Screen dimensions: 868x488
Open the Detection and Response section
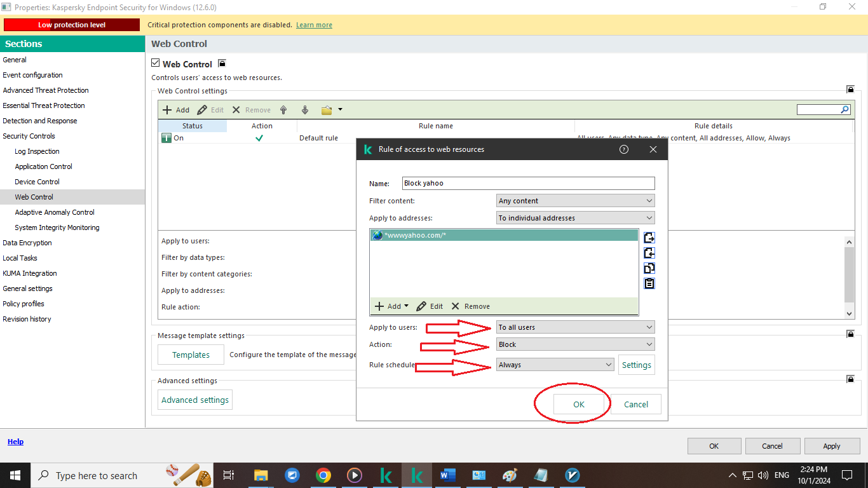40,121
